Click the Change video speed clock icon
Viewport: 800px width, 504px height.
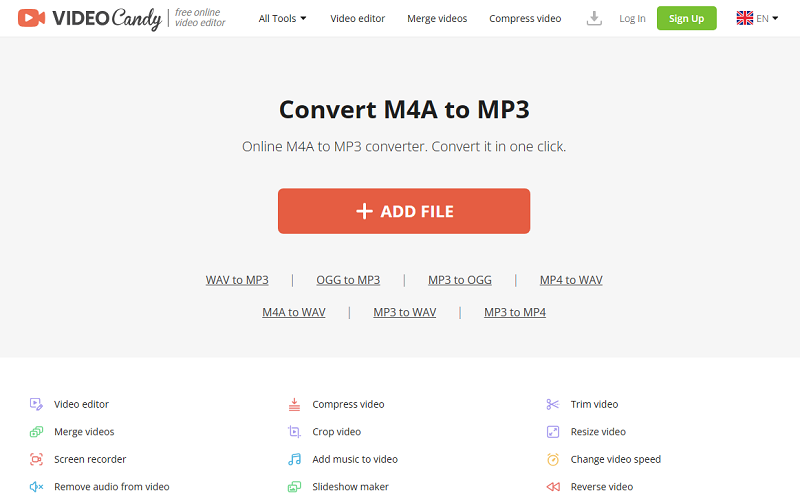tap(553, 459)
